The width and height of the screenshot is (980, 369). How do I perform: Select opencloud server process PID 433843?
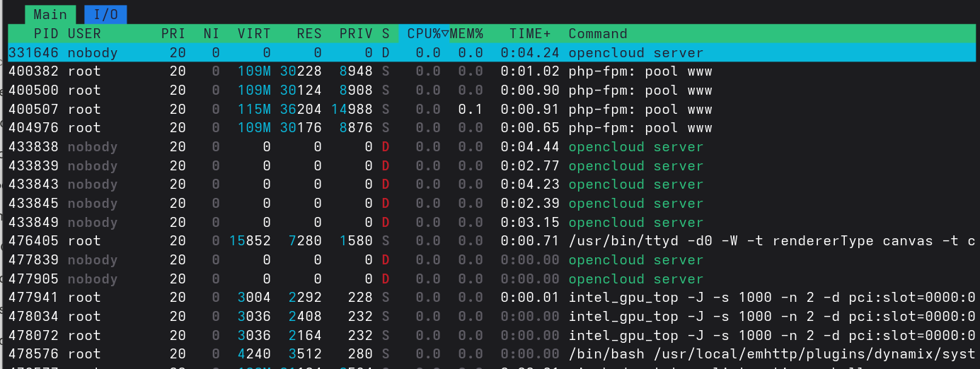(x=491, y=184)
